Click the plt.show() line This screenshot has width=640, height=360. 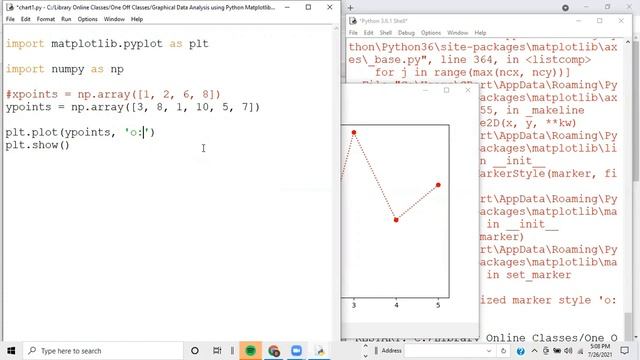coord(38,145)
